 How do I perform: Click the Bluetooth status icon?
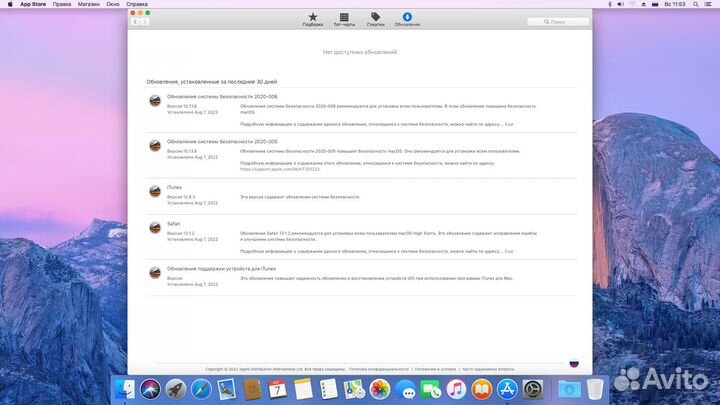610,4
